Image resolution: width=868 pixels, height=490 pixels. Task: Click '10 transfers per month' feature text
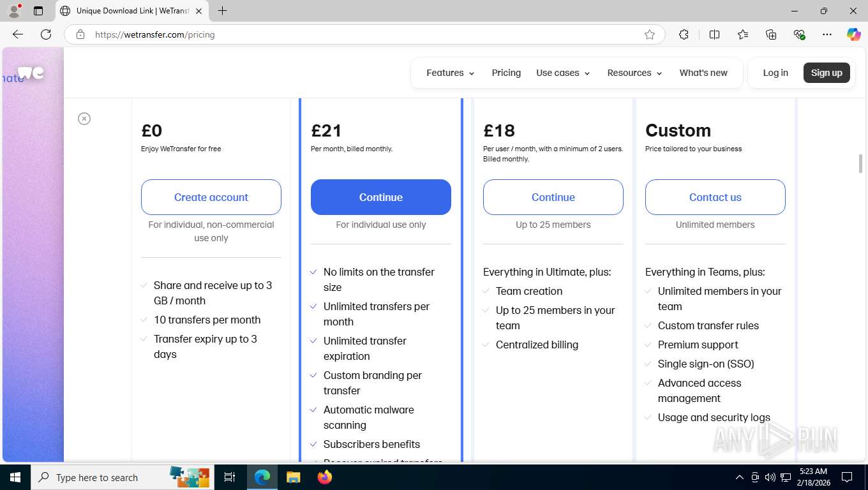(x=207, y=320)
